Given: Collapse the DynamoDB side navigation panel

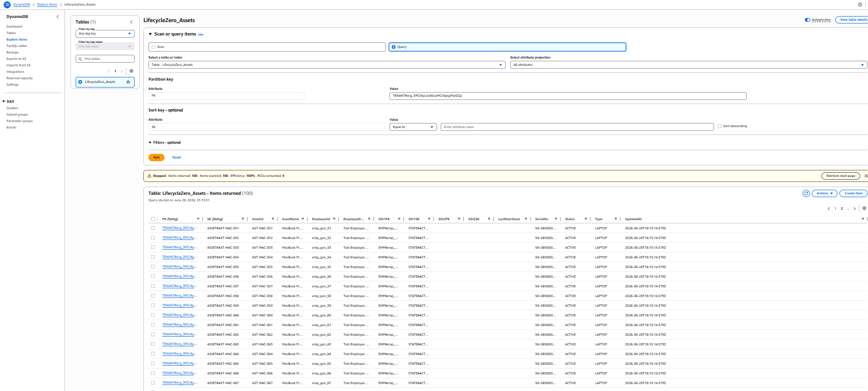Looking at the screenshot, I should (x=58, y=17).
